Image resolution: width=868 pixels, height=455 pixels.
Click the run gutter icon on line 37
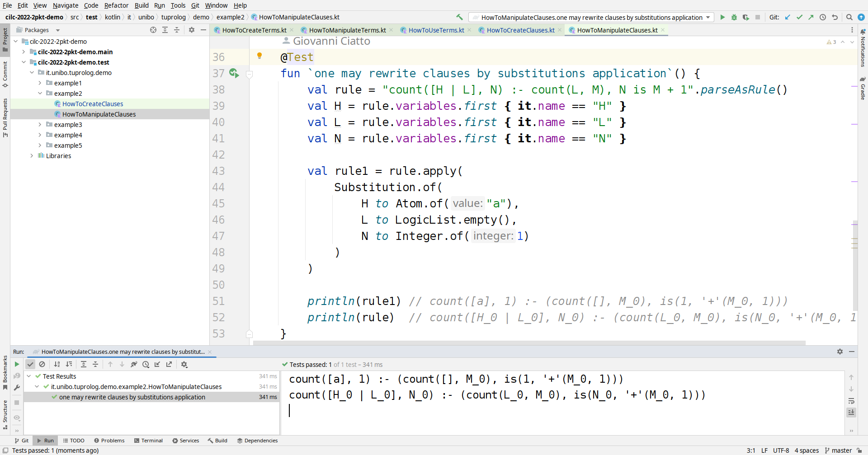(234, 73)
